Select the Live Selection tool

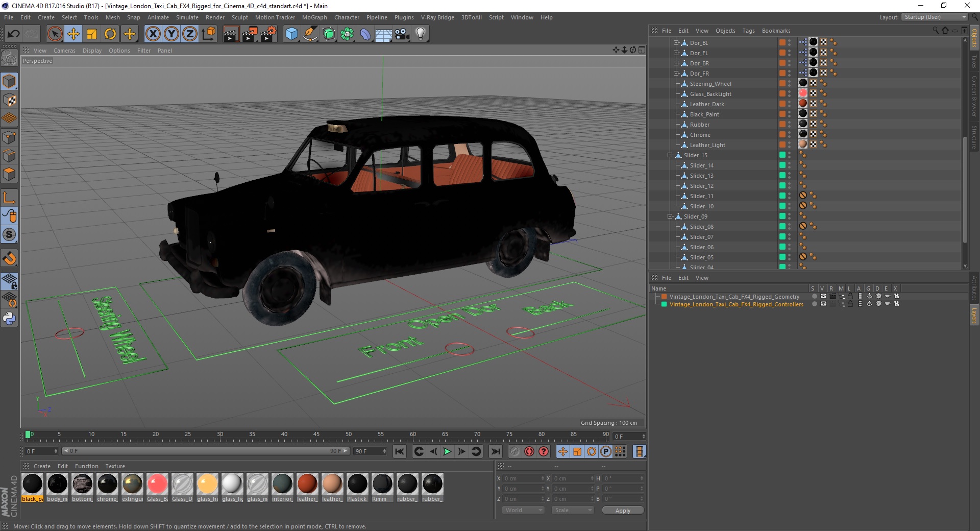click(x=55, y=34)
